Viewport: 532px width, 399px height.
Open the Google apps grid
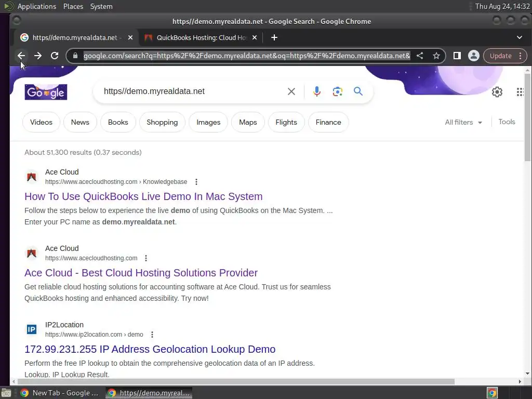pyautogui.click(x=520, y=92)
